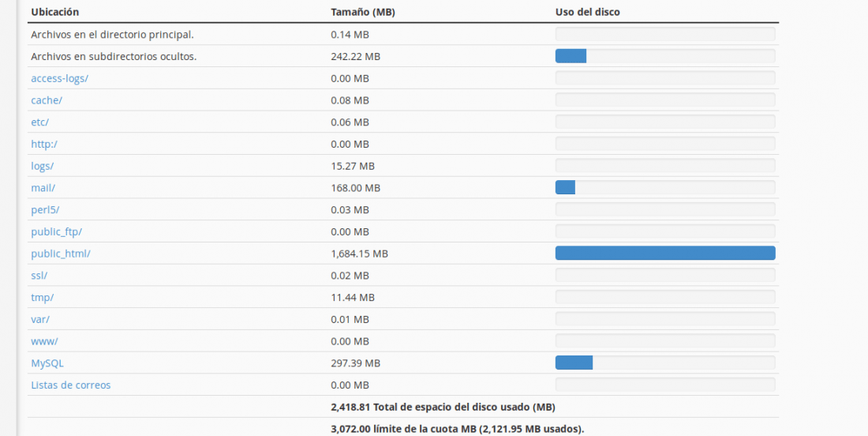This screenshot has width=868, height=436.
Task: Click the MySQL disk usage bar
Action: [665, 363]
